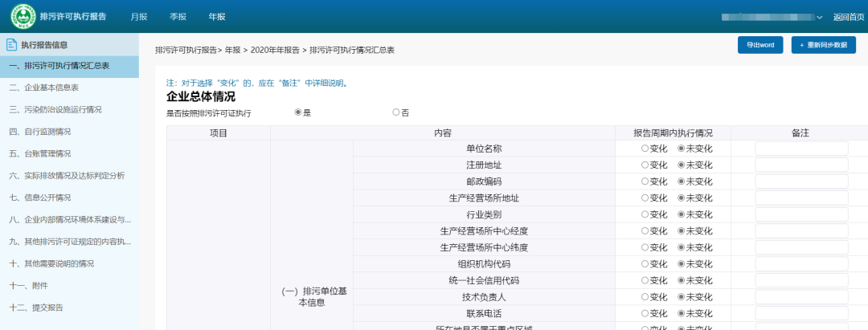Open 六、实际排放情况及达标判定分析 section

[67, 175]
